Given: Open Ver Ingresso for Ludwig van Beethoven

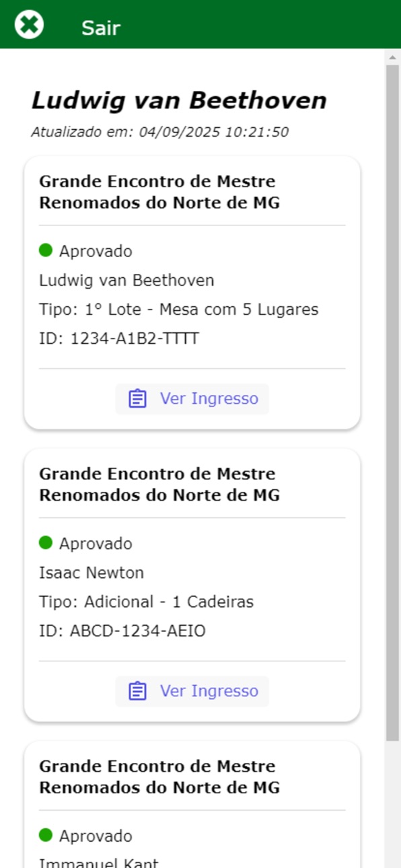Looking at the screenshot, I should tap(192, 399).
